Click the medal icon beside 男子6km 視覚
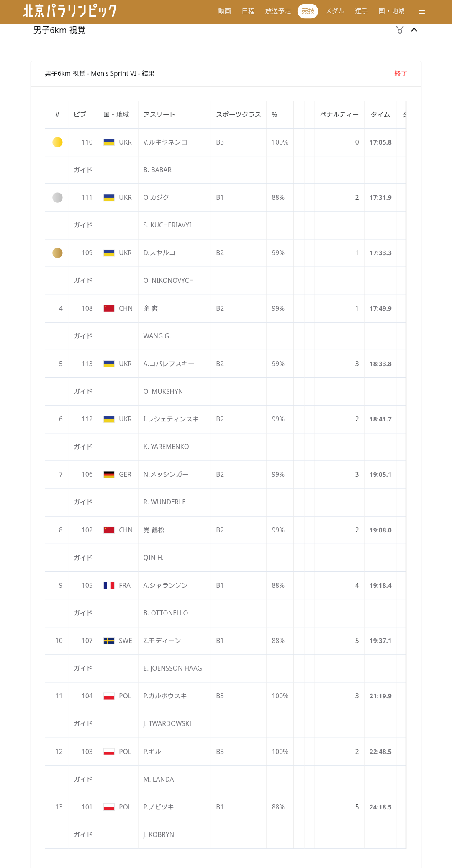 pos(400,30)
